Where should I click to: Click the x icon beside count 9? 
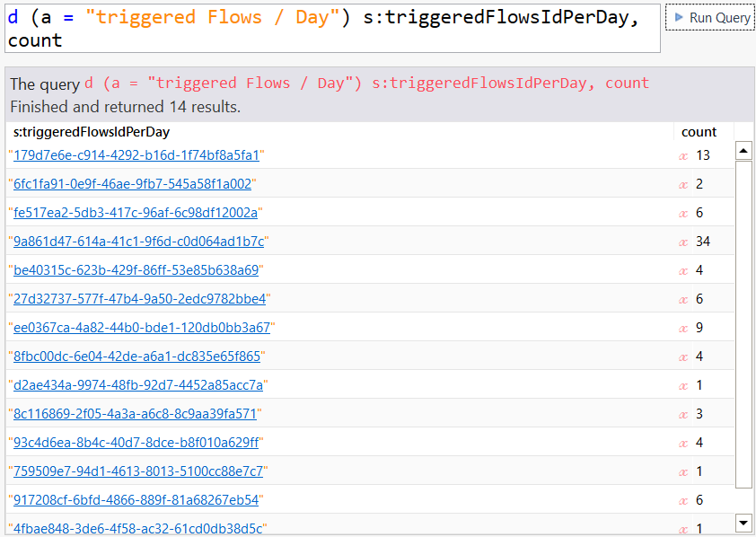tap(683, 328)
